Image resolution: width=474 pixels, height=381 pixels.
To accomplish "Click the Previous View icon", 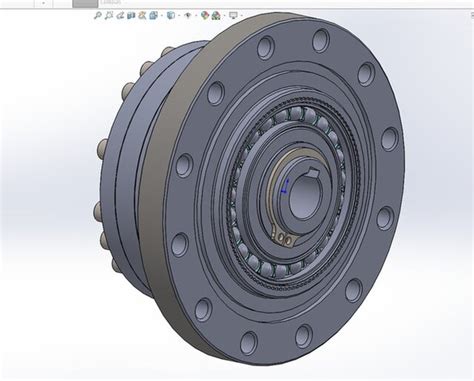I will [120, 15].
